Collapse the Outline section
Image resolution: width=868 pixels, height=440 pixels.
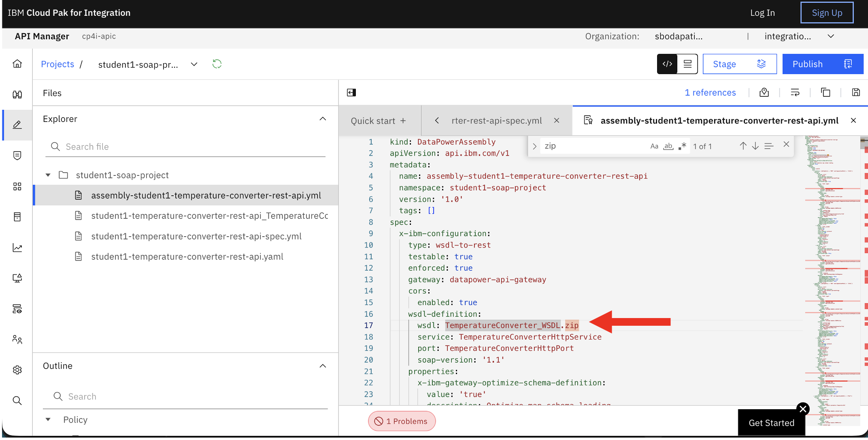pyautogui.click(x=323, y=366)
